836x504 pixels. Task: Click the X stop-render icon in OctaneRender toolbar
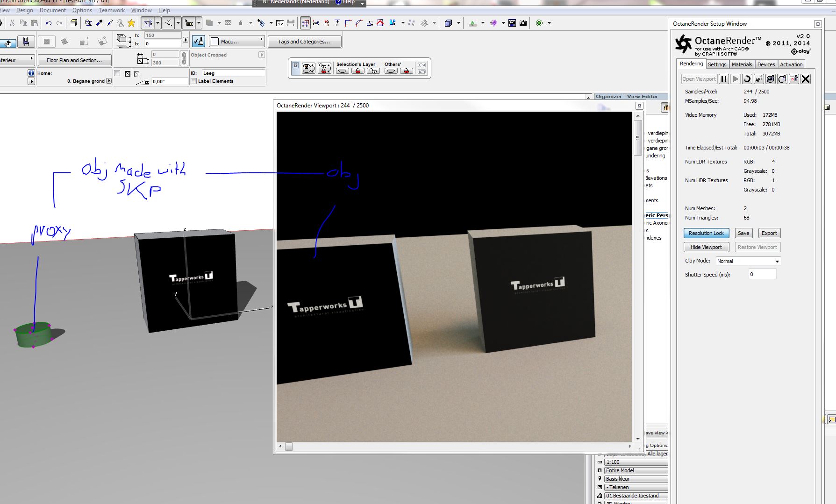[806, 79]
